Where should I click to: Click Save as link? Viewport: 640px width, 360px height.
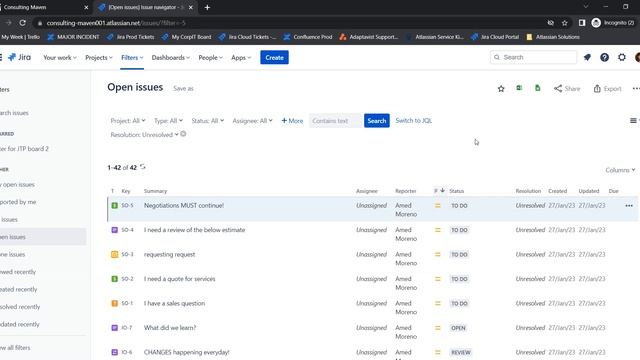pos(183,89)
